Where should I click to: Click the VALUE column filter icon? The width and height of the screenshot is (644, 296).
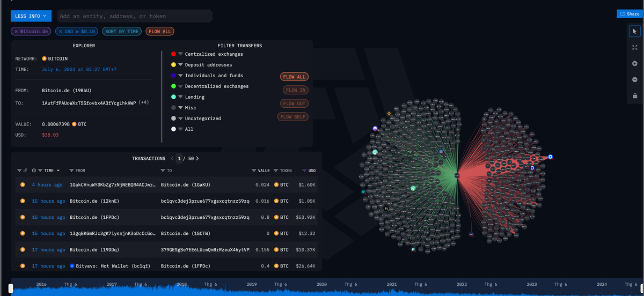click(x=254, y=171)
